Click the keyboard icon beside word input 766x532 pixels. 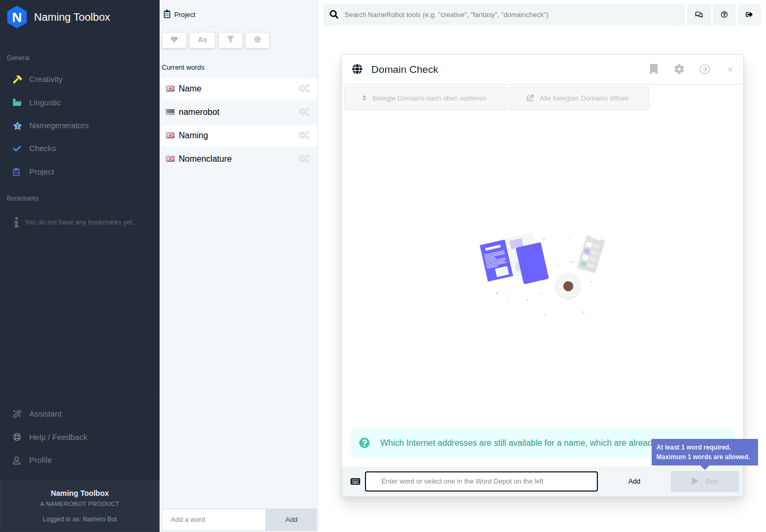[355, 481]
